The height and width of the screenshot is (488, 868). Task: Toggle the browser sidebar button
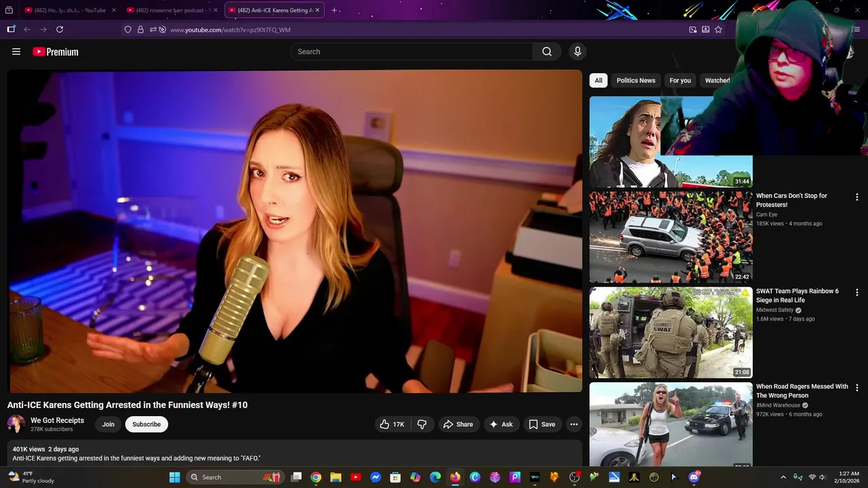click(11, 30)
